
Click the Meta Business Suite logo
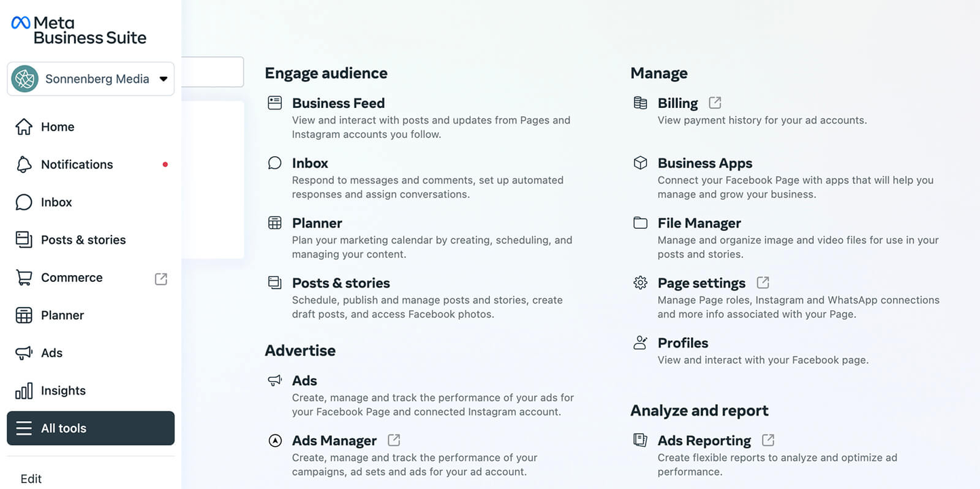point(78,29)
